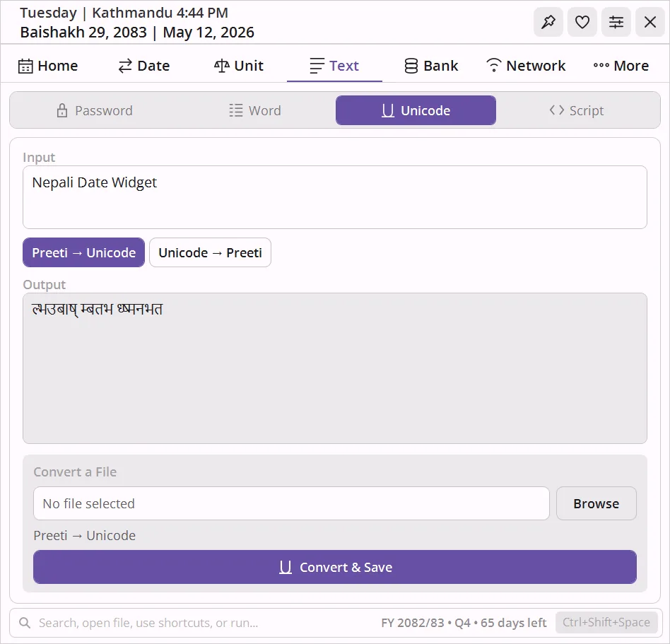Click the Ctrl+Shift+Space shortcut badge
This screenshot has width=670, height=644.
click(606, 623)
